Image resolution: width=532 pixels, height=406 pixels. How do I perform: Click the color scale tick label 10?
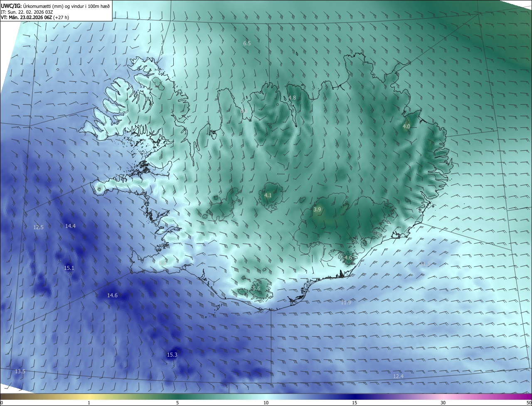coord(266,403)
